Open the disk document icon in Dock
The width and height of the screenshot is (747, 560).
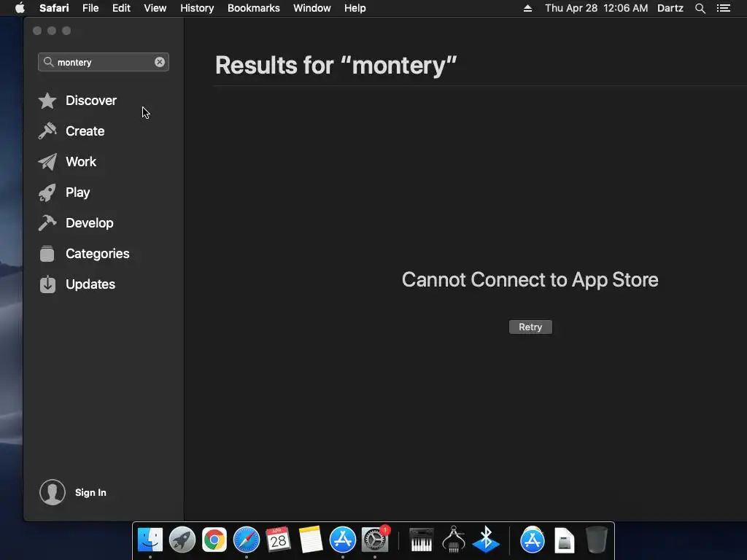565,540
